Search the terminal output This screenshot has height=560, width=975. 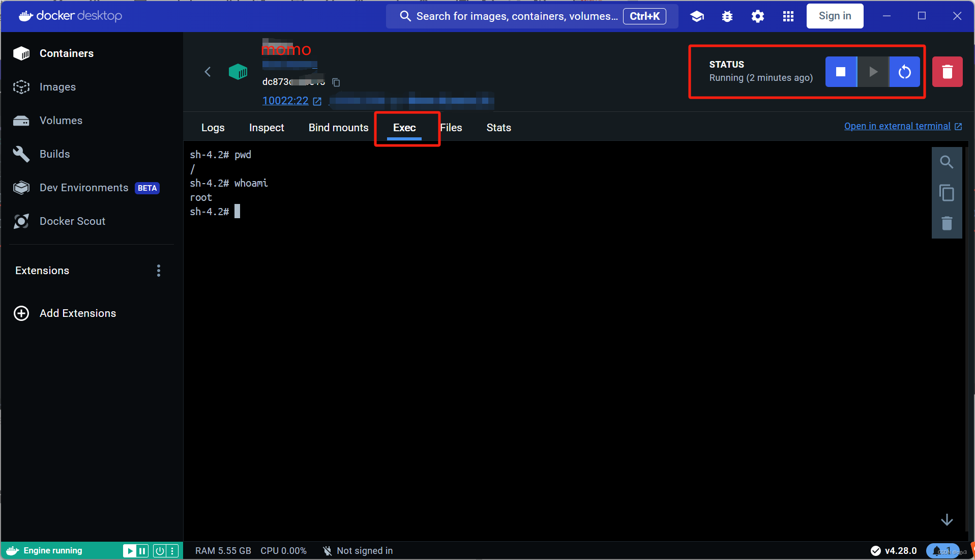[x=947, y=162]
